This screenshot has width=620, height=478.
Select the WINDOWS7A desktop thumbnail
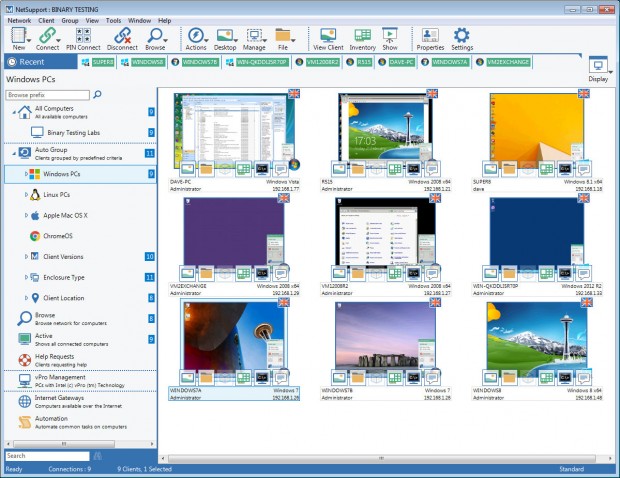coord(234,340)
